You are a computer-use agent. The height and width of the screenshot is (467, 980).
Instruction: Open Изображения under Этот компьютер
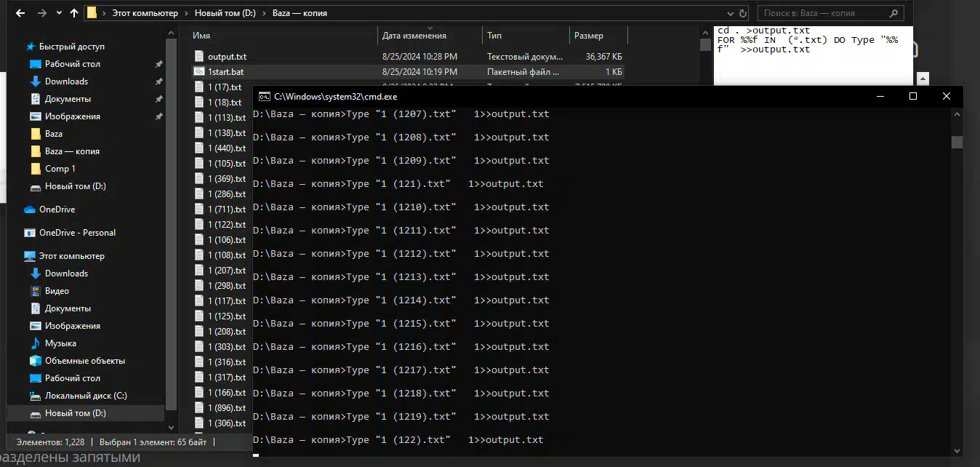click(x=72, y=326)
